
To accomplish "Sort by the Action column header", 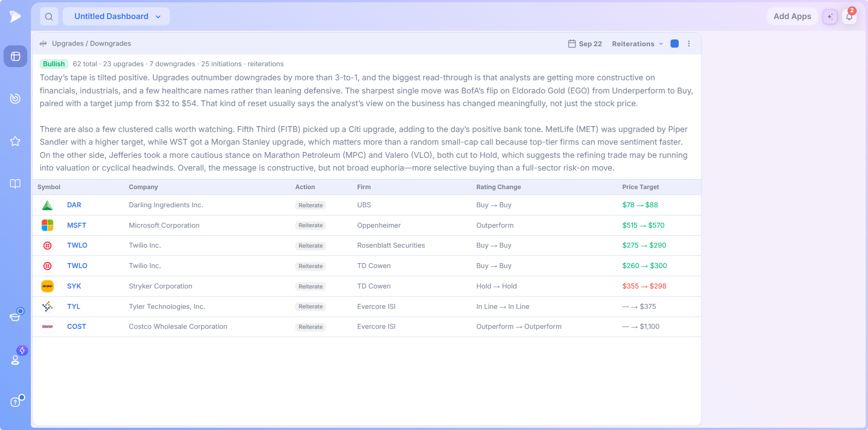I will (305, 187).
